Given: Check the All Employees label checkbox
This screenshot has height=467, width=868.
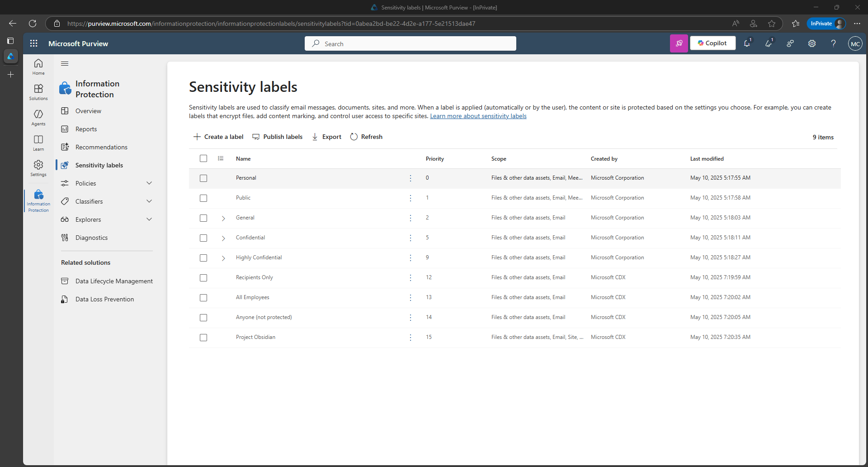Looking at the screenshot, I should click(203, 298).
